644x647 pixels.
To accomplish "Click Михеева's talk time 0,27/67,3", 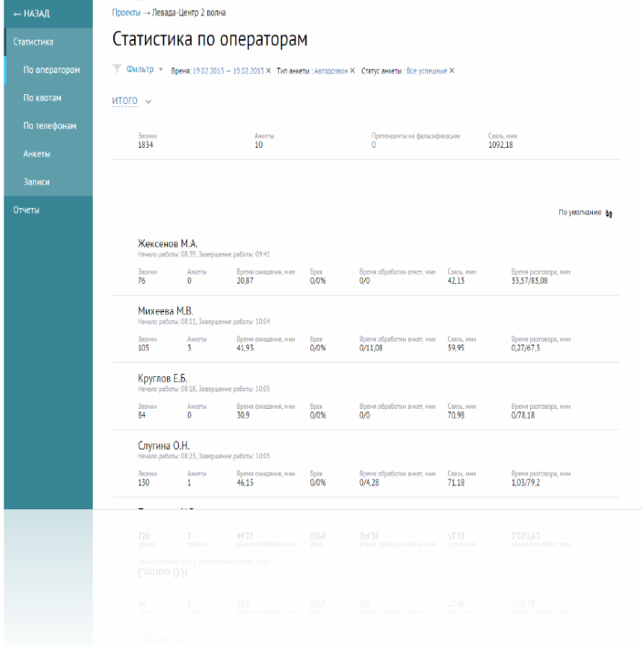I will (525, 348).
